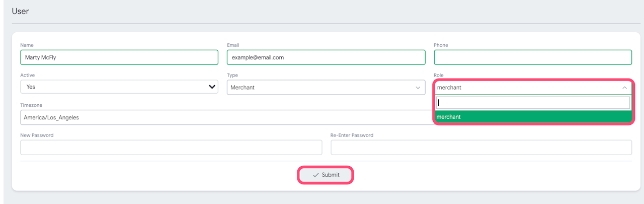Click the checkmark icon on Submit
The width and height of the screenshot is (644, 204).
[316, 175]
